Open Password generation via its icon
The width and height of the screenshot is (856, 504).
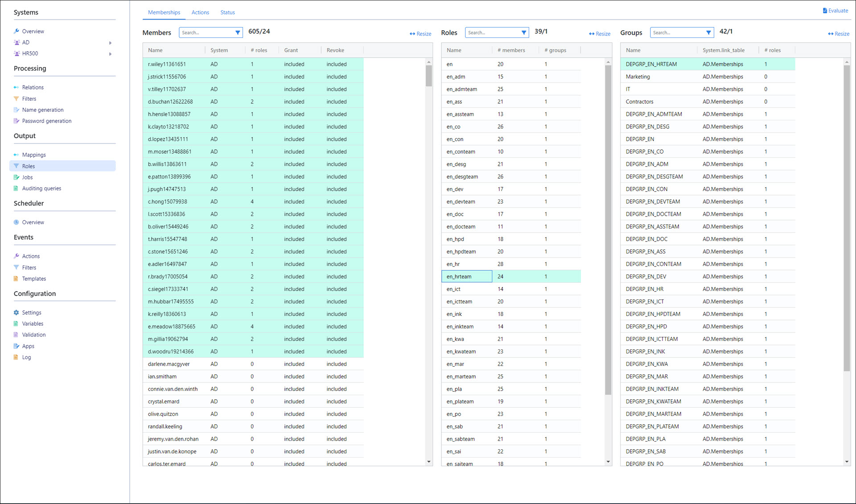coord(16,121)
